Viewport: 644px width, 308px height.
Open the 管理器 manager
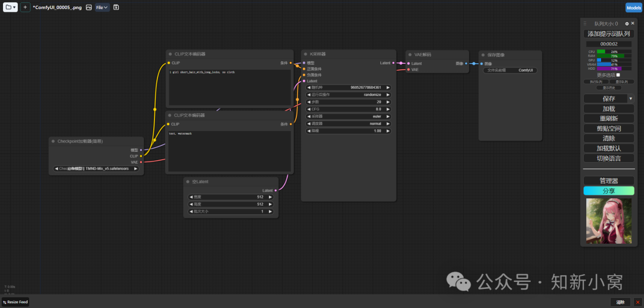point(609,181)
